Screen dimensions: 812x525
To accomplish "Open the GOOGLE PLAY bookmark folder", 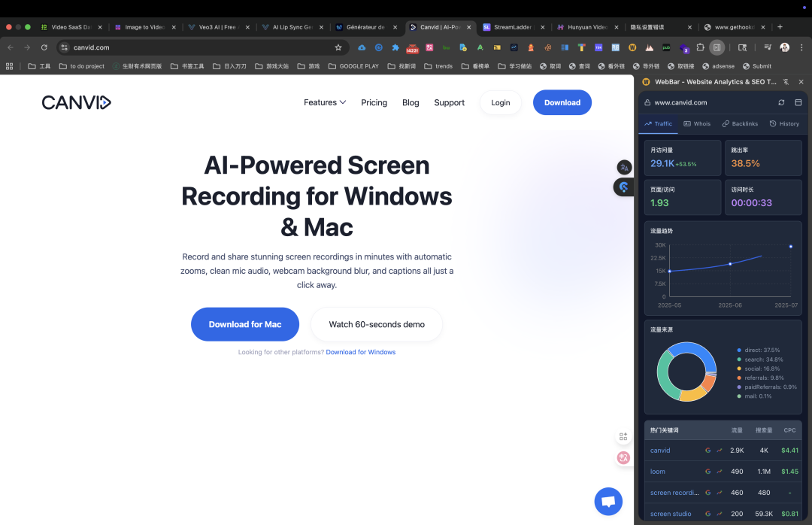I will point(353,66).
